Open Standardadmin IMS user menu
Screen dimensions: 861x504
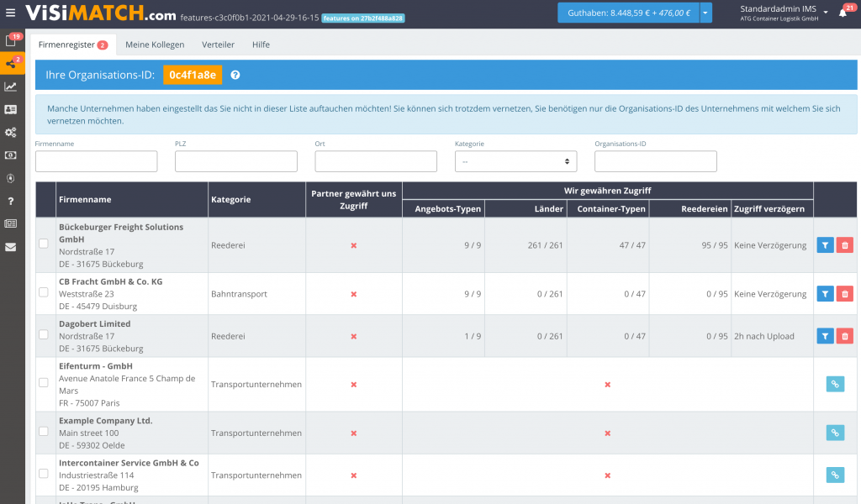click(783, 13)
